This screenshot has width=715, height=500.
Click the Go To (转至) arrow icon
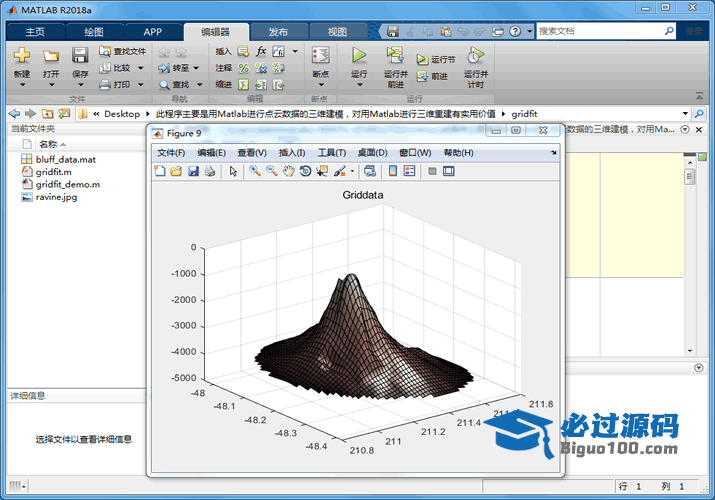click(x=164, y=68)
